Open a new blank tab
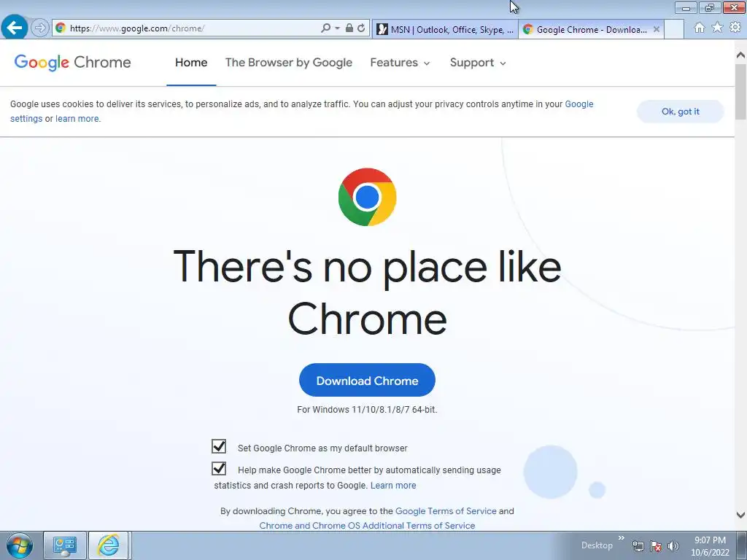The height and width of the screenshot is (560, 747). 674,29
